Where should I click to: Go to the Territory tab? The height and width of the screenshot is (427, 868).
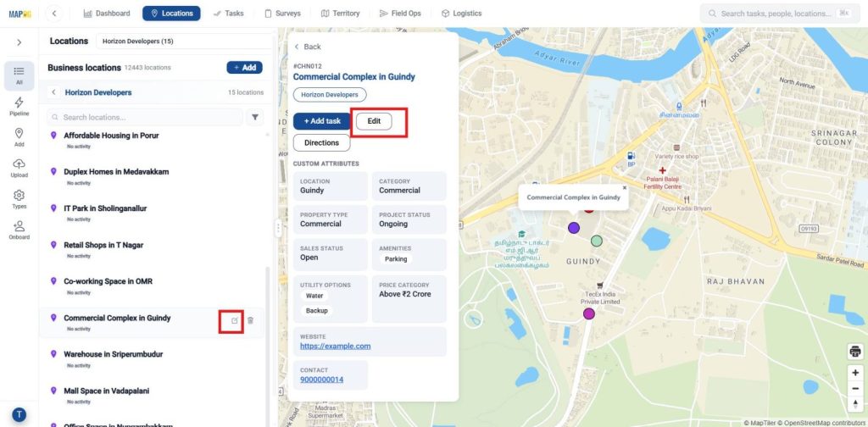(341, 14)
